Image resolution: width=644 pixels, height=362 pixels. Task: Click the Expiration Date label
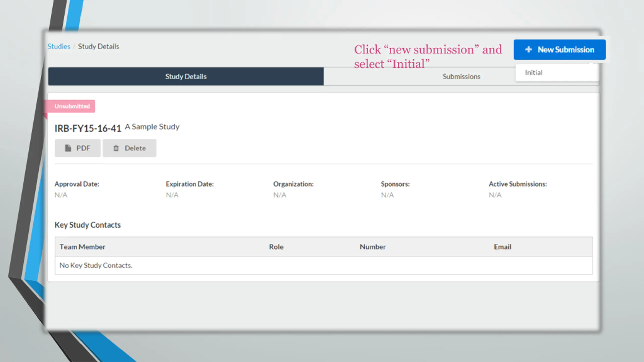[x=190, y=184]
